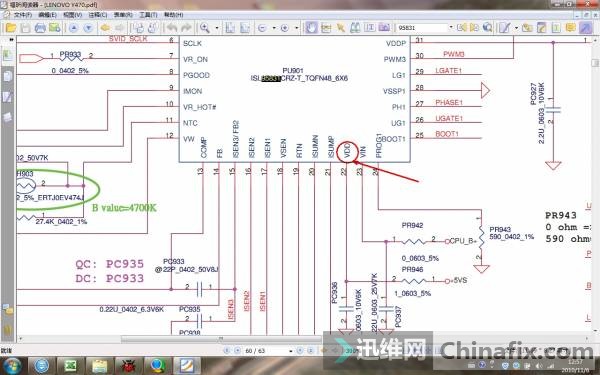Open a file with the folder icon
The image size is (600, 375).
point(10,28)
